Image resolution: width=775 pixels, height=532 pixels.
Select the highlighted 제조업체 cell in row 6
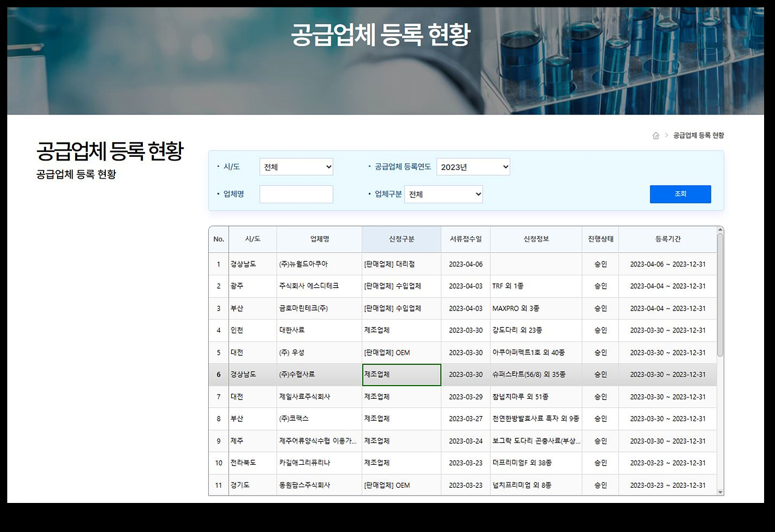tap(401, 375)
